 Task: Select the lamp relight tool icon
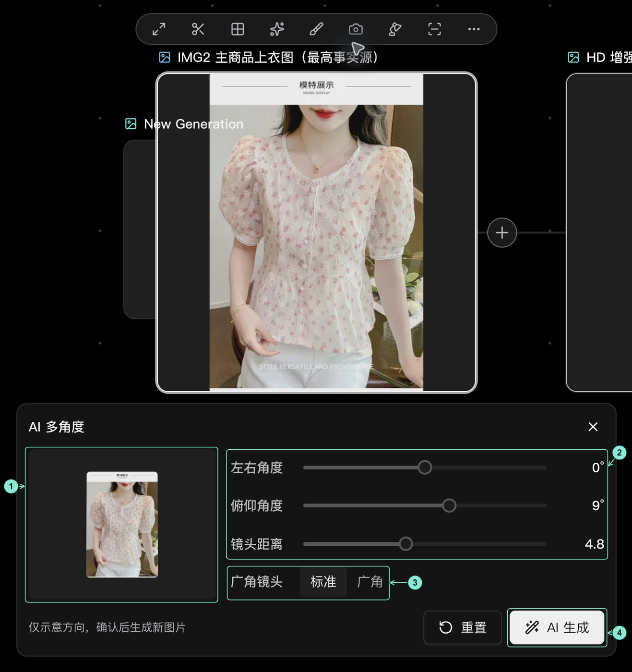click(x=395, y=29)
